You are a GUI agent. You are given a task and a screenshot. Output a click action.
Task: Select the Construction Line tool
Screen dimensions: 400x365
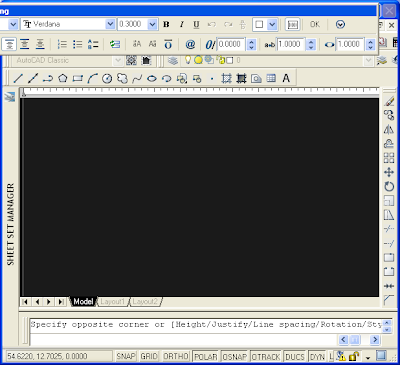33,79
